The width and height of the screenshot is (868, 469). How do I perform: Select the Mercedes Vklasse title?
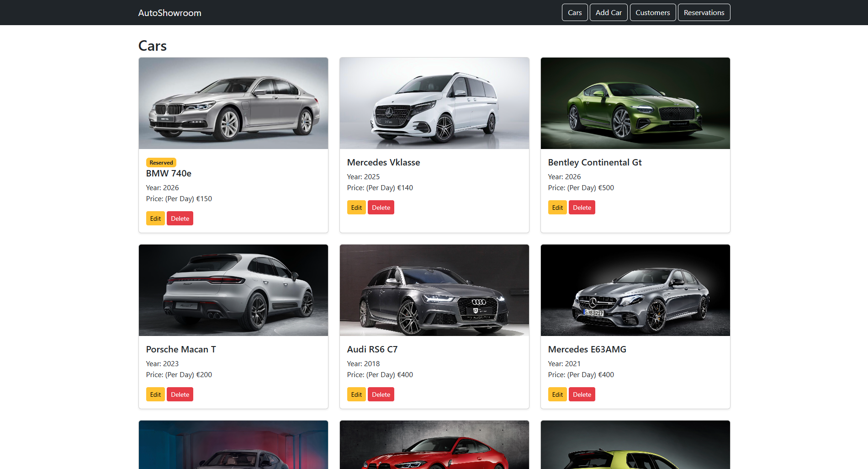tap(383, 162)
